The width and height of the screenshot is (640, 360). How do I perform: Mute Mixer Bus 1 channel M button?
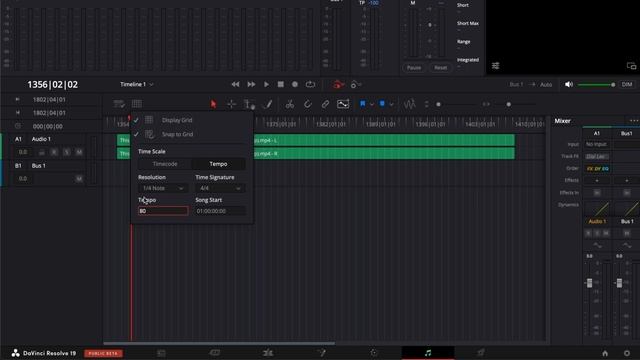(x=627, y=233)
